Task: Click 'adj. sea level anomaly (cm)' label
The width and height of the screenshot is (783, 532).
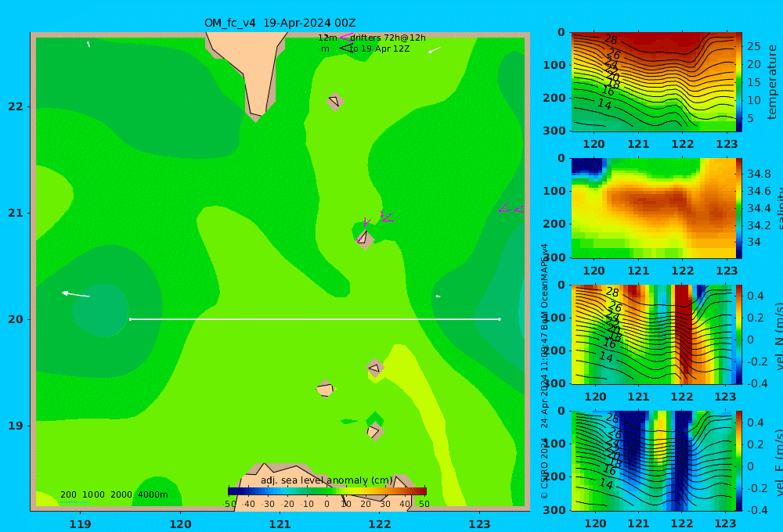Action: [327, 480]
